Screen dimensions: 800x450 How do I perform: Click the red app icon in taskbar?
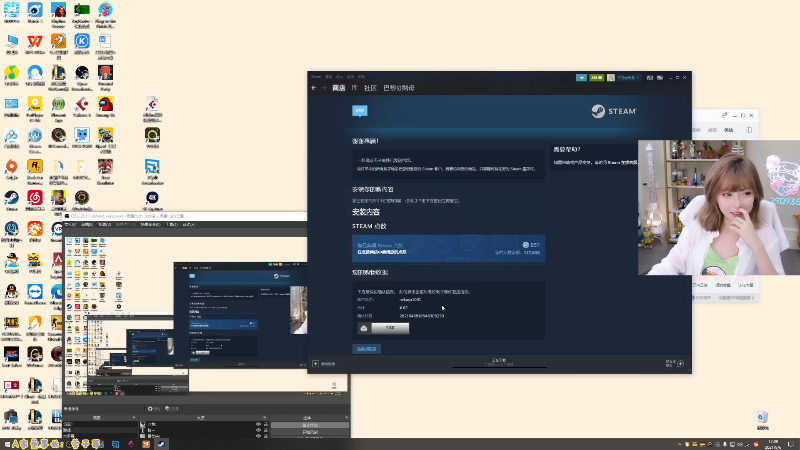click(131, 444)
